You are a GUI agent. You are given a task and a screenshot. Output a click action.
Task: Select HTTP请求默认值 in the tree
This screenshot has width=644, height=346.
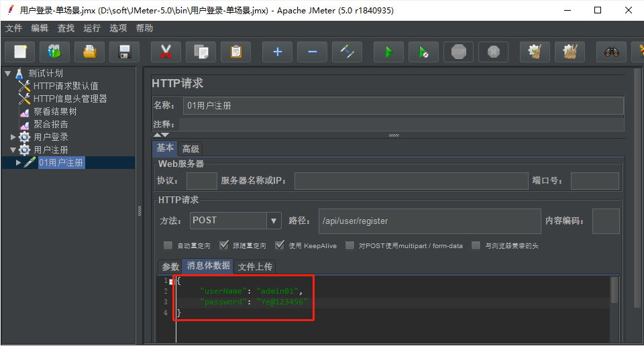tap(66, 86)
